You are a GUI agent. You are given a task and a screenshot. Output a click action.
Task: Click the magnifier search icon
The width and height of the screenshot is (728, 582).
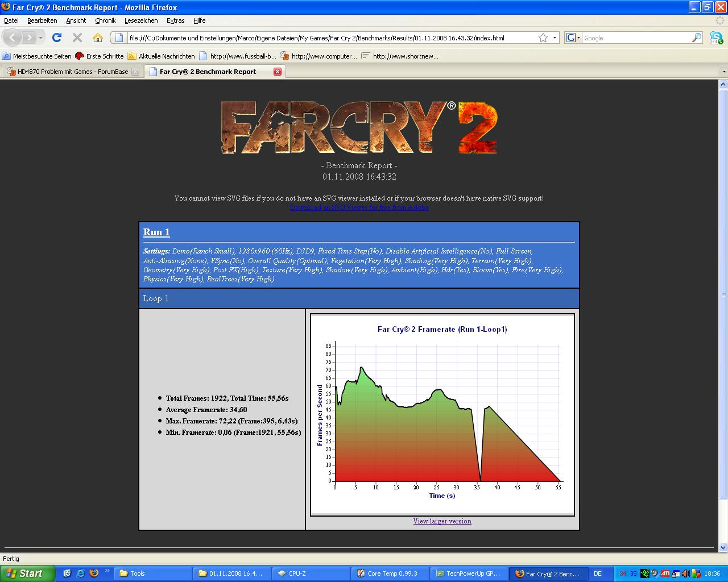(x=697, y=38)
